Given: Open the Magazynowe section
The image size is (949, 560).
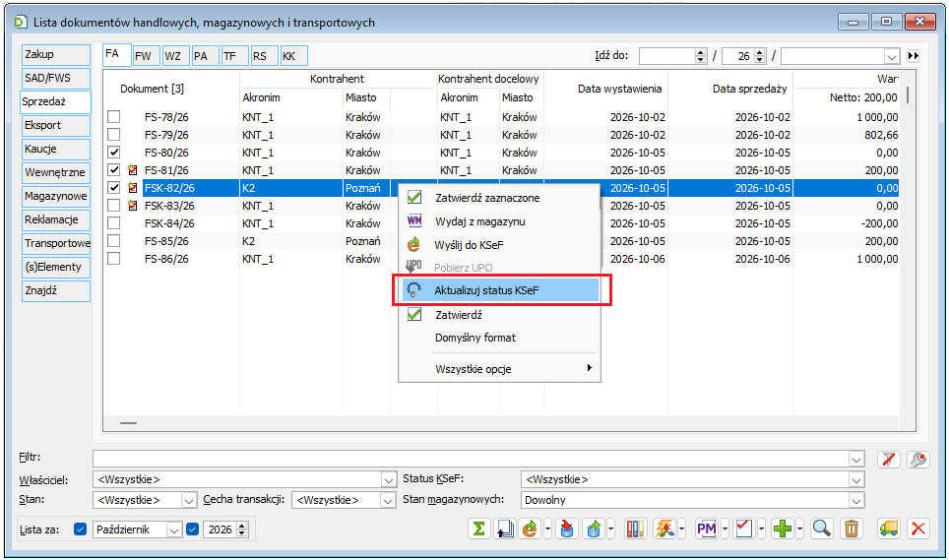Looking at the screenshot, I should click(x=56, y=196).
